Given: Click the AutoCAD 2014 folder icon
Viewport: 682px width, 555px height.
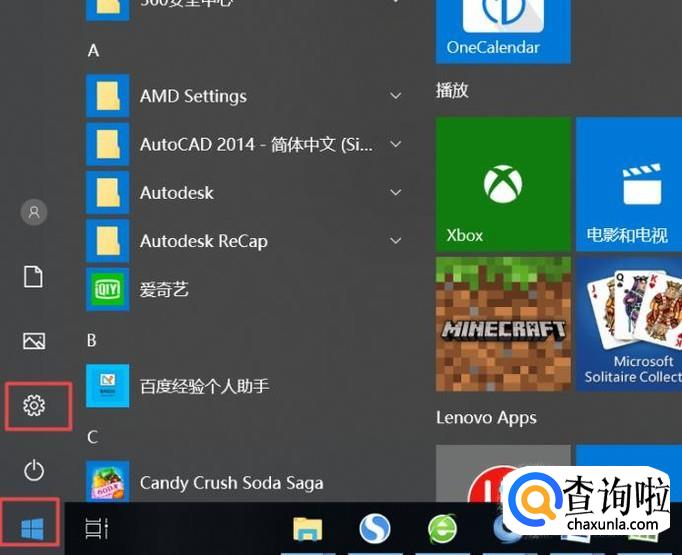Looking at the screenshot, I should click(x=107, y=144).
